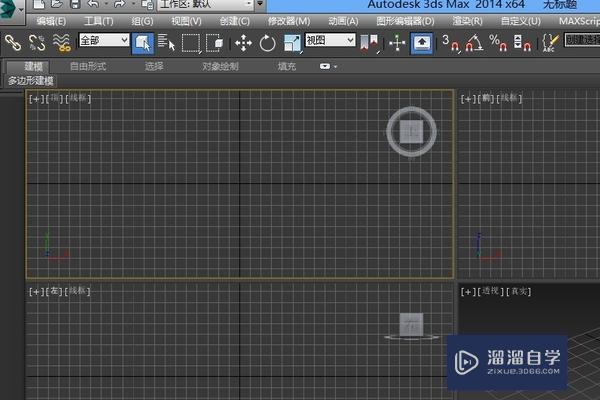The height and width of the screenshot is (400, 600).
Task: Click the ViewCube in the top viewport
Action: coord(411,132)
